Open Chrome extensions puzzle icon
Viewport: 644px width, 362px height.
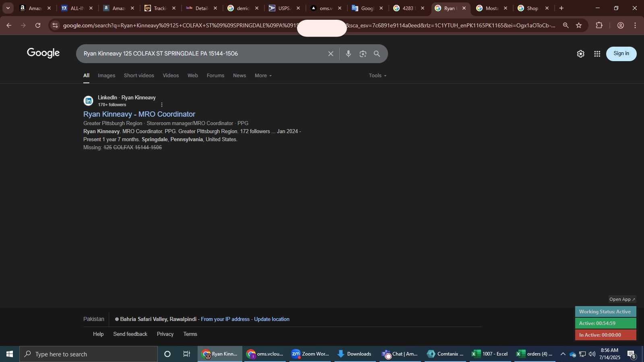pyautogui.click(x=599, y=25)
